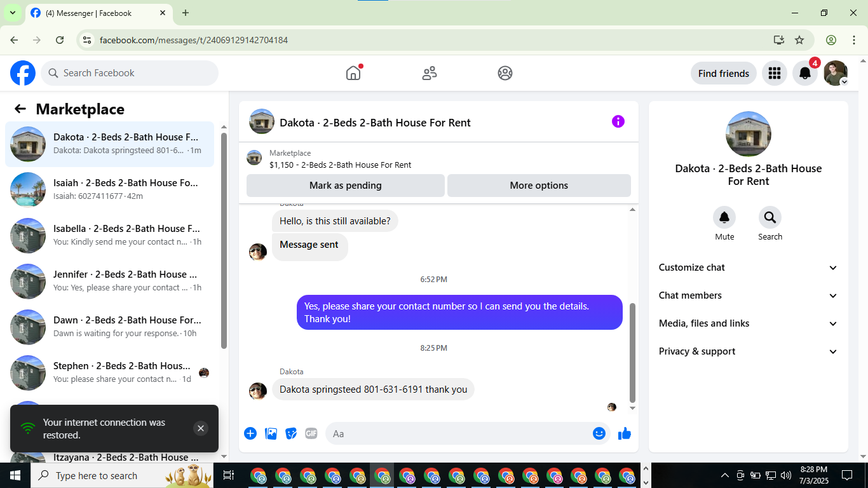Viewport: 868px width, 488px height.
Task: Open the Jennifer conversation
Action: point(110,281)
